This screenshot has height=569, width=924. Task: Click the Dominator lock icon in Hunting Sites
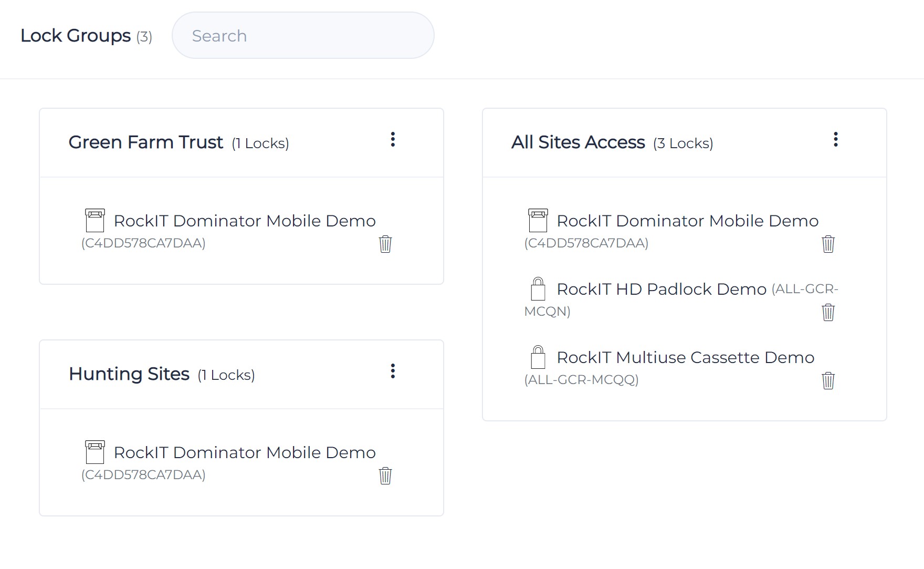pyautogui.click(x=95, y=452)
